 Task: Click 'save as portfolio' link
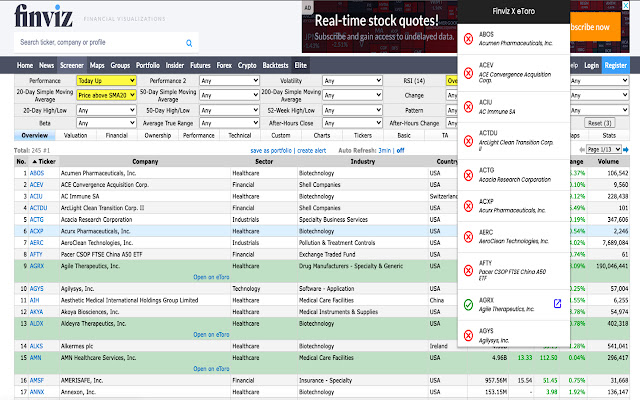pyautogui.click(x=271, y=151)
